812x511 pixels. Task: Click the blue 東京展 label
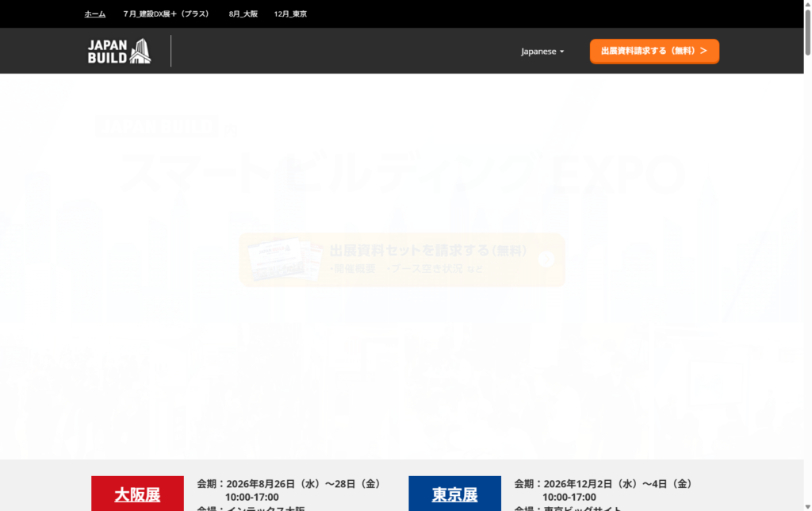click(x=454, y=493)
